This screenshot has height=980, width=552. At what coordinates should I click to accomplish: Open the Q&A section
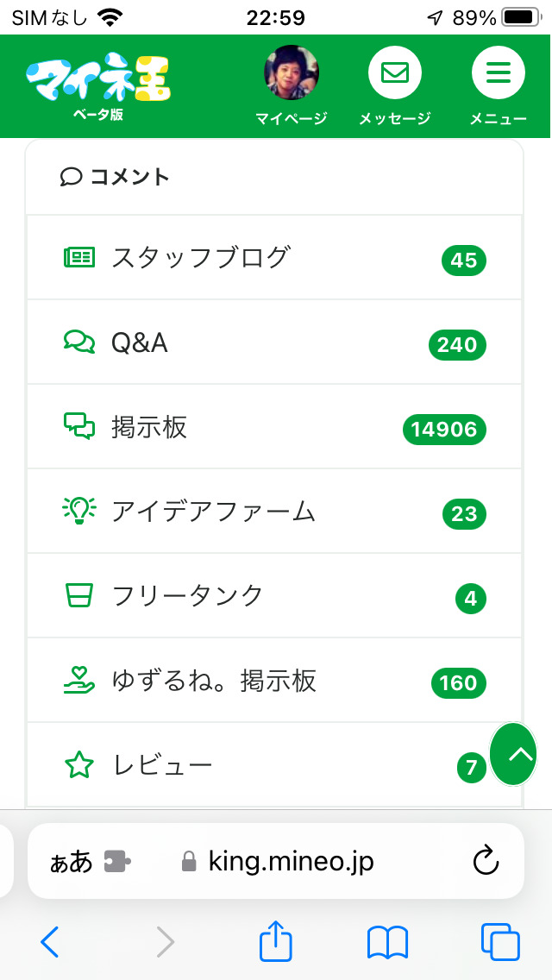[x=140, y=343]
